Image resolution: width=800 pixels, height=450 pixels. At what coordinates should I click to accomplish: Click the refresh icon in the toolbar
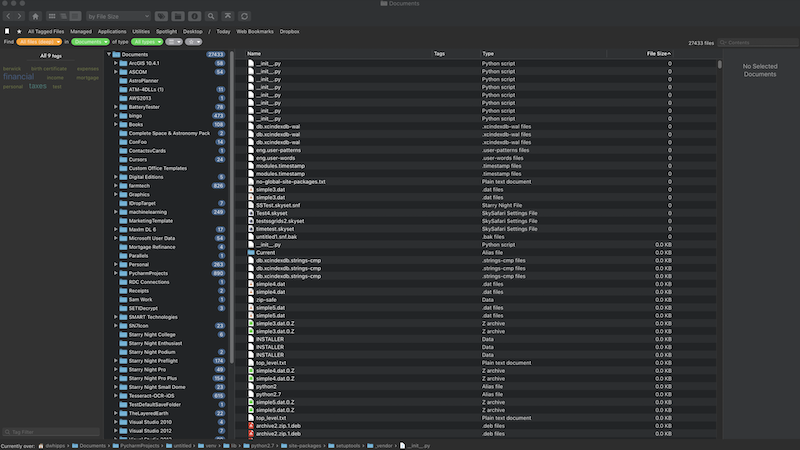[x=244, y=17]
